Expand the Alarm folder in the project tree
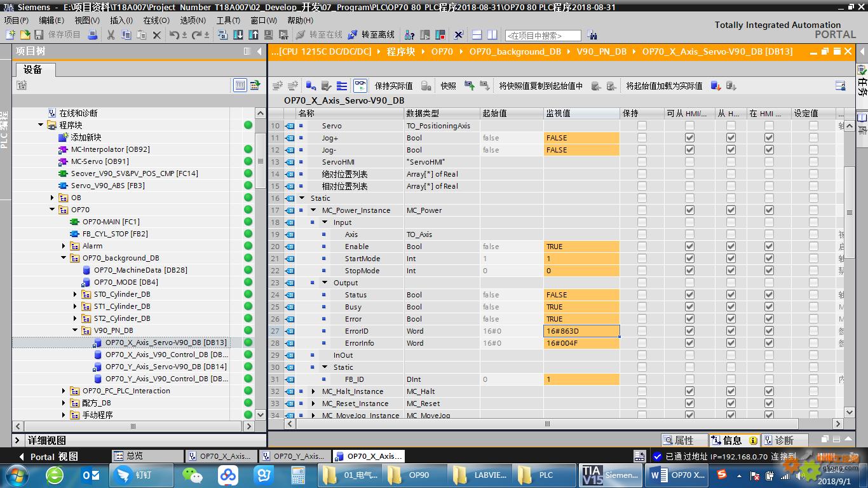The image size is (868, 488). (64, 246)
